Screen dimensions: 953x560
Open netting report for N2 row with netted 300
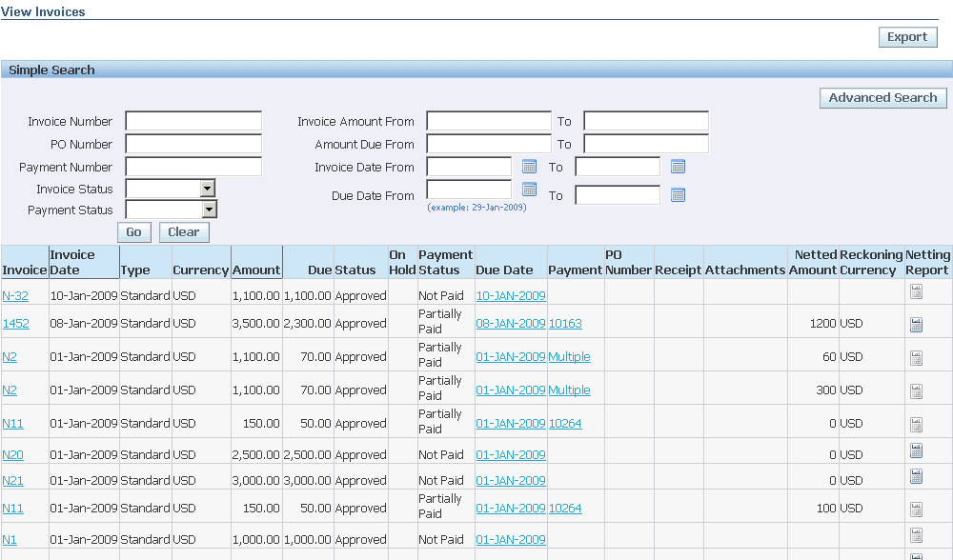pos(916,391)
